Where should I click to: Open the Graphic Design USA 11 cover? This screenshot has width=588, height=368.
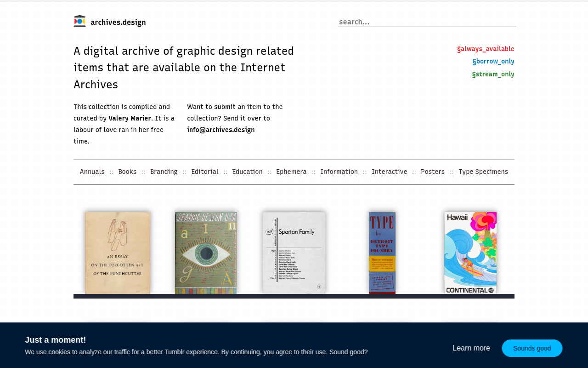(x=206, y=253)
